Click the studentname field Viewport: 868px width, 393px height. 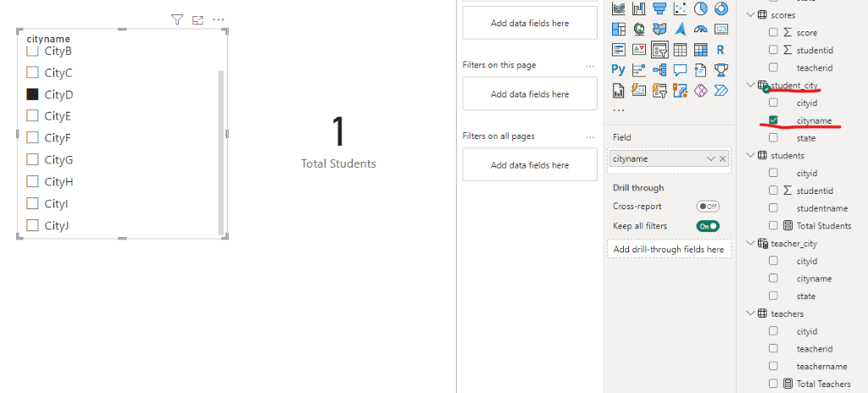coord(822,208)
